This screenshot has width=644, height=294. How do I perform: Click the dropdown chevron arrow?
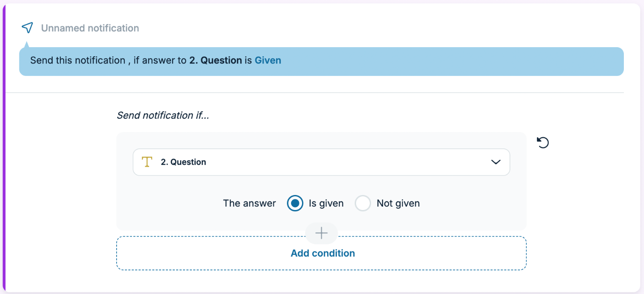tap(496, 162)
